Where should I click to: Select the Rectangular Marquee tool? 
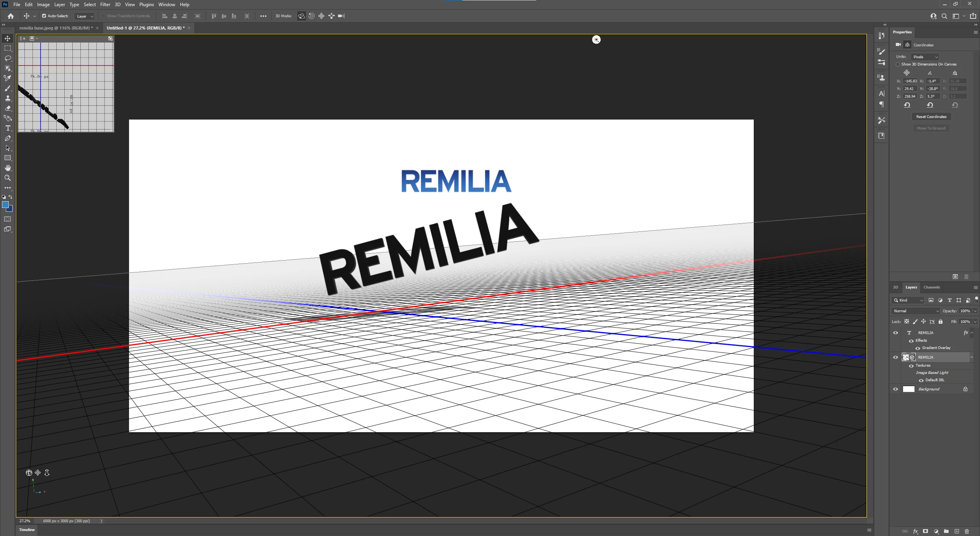(x=8, y=48)
